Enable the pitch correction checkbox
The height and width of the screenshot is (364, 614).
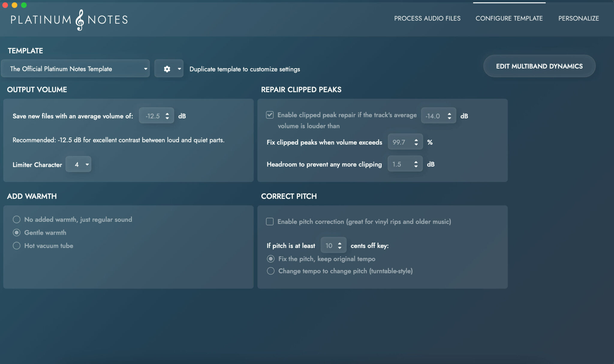[x=270, y=222]
